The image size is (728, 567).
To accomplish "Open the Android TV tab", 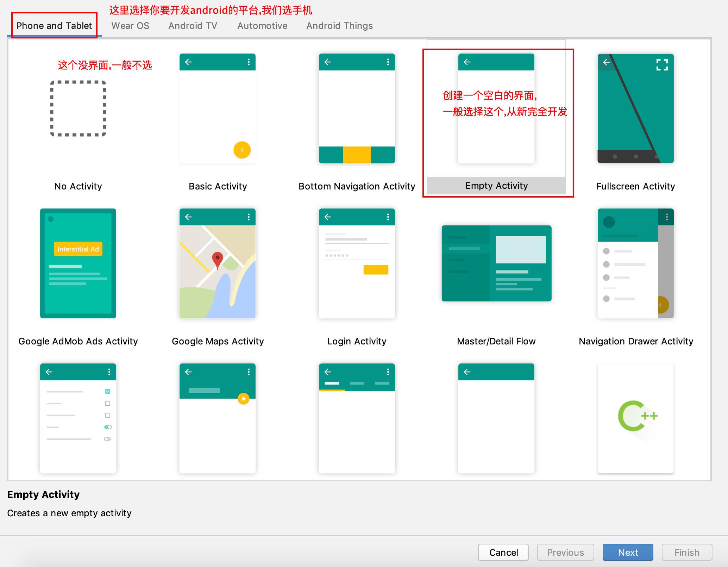I will click(193, 26).
